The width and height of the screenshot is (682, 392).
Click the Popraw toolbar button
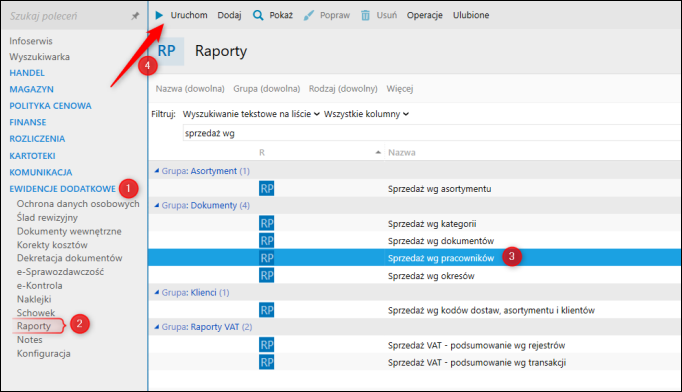335,15
